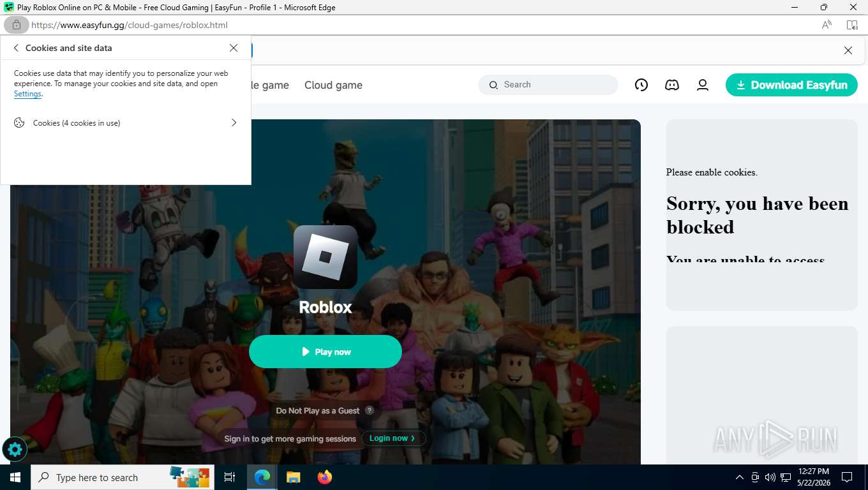The image size is (868, 490).
Task: Click the network tray icon
Action: click(x=786, y=477)
